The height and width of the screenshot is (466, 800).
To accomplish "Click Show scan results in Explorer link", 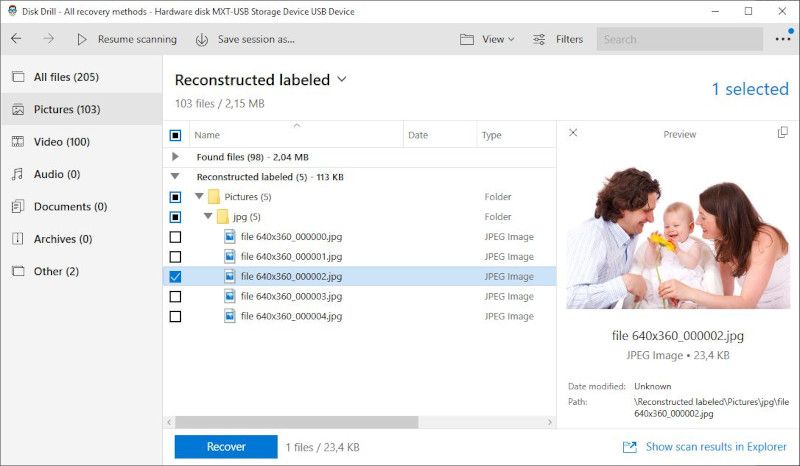I will (717, 447).
